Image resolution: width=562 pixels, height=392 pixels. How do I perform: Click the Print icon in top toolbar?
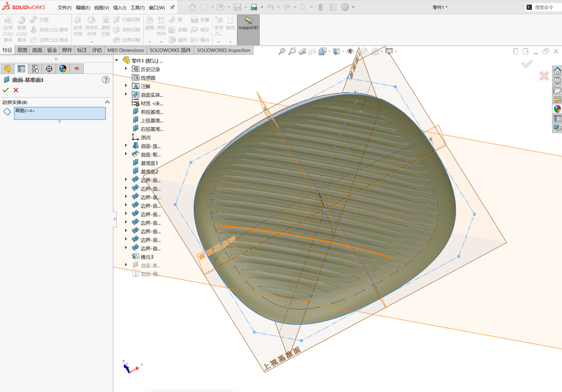254,7
